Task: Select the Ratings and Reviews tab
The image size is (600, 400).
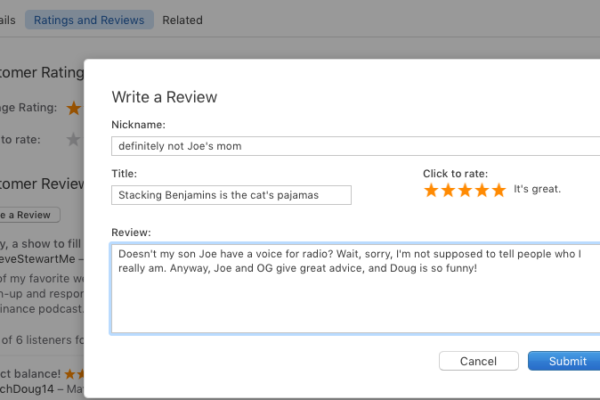Action: pos(89,20)
